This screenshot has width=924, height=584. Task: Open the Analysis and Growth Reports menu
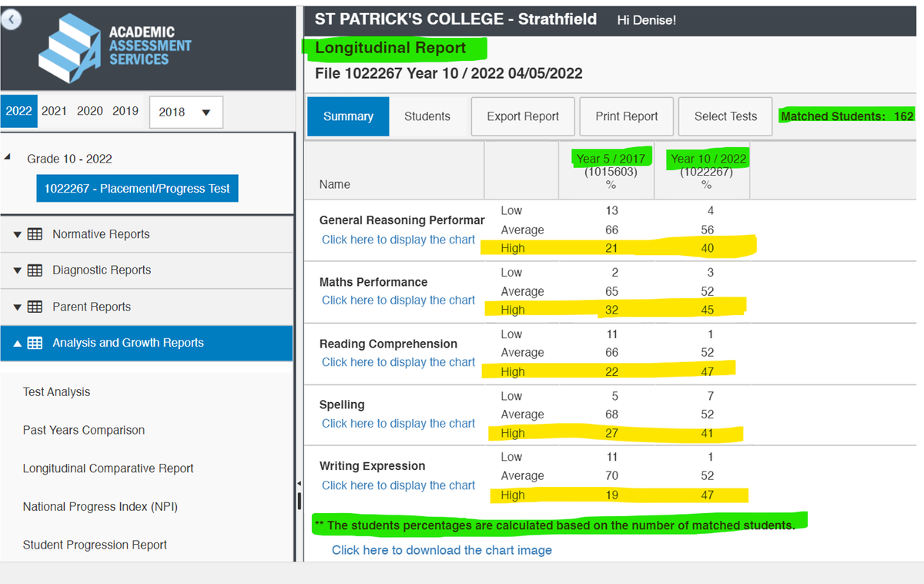pos(146,343)
